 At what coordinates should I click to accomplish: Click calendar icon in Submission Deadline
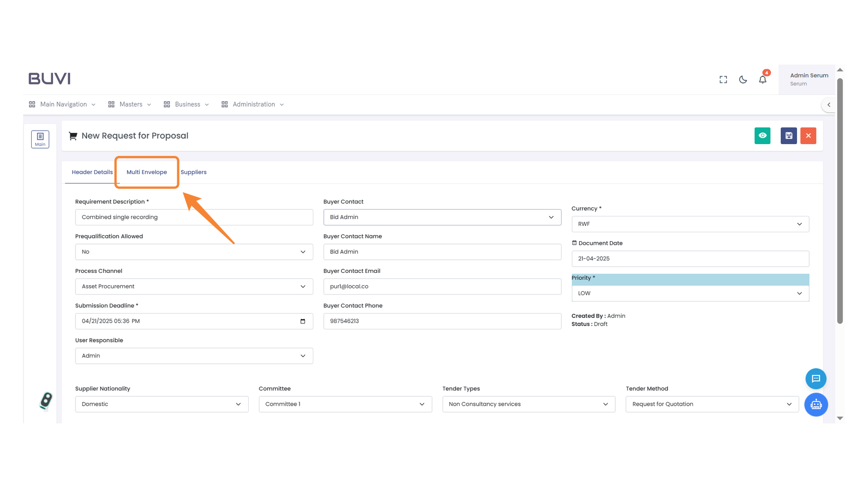(302, 321)
